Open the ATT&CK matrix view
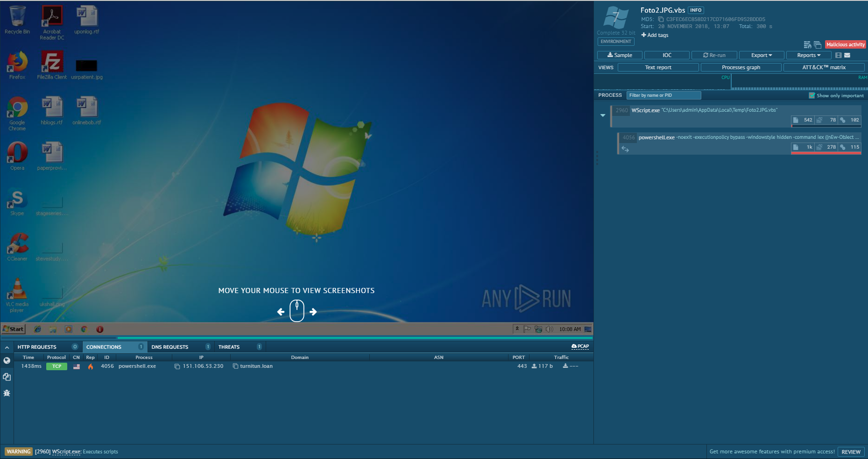 (x=824, y=67)
